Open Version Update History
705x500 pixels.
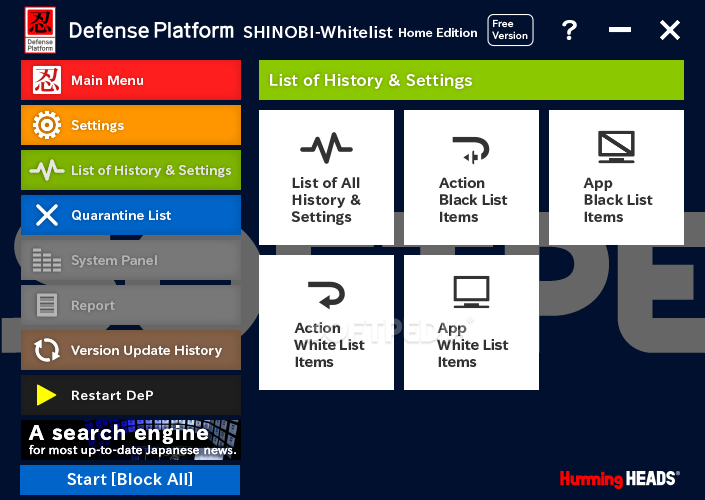point(131,350)
